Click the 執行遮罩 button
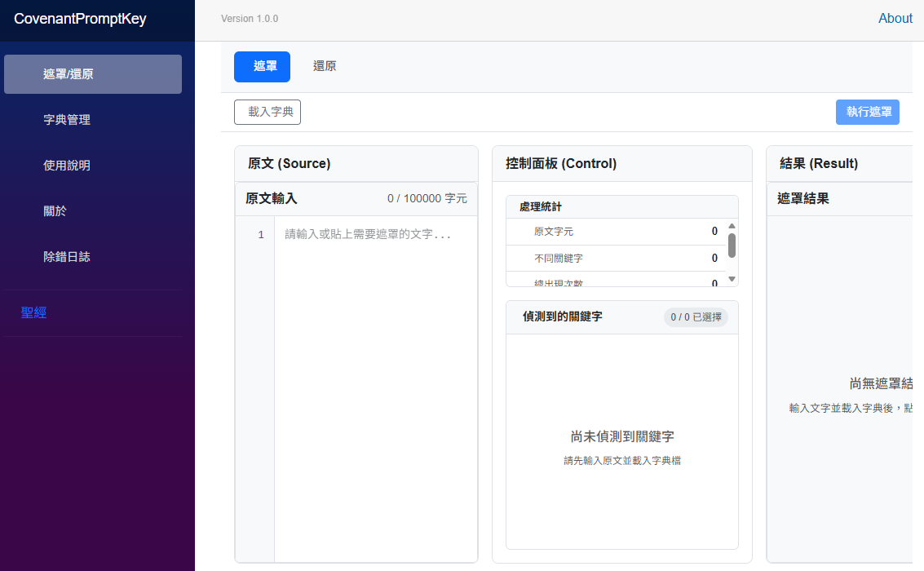Image resolution: width=924 pixels, height=571 pixels. [x=868, y=113]
